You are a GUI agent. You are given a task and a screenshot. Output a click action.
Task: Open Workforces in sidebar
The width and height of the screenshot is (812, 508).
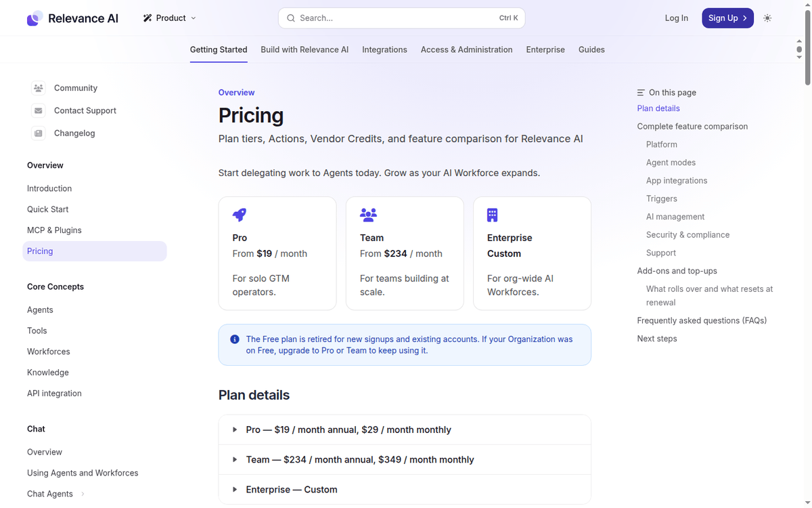click(x=49, y=352)
